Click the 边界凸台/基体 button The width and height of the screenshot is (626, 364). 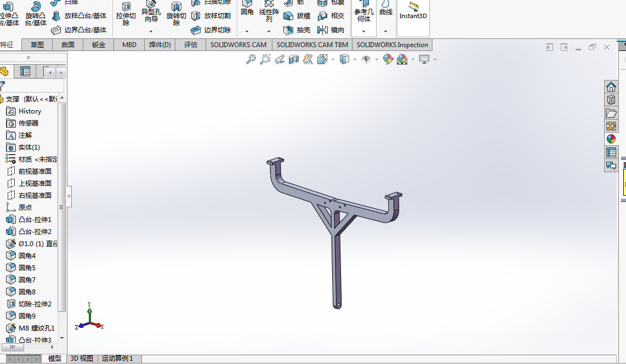tap(79, 30)
